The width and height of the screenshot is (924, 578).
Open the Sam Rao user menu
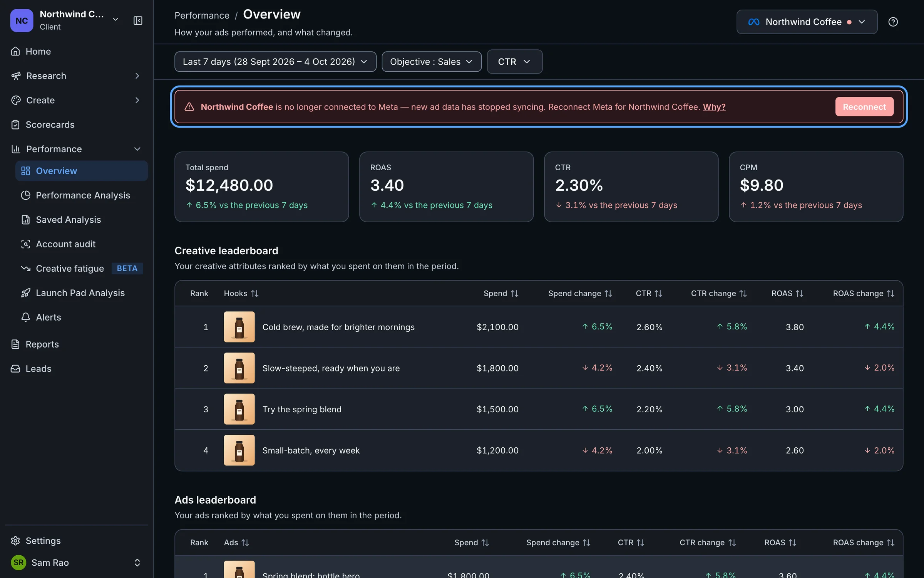[77, 563]
